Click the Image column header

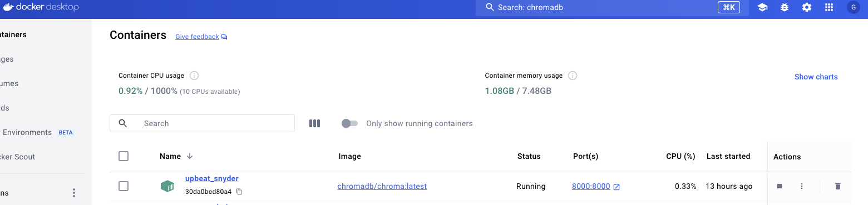pyautogui.click(x=349, y=156)
